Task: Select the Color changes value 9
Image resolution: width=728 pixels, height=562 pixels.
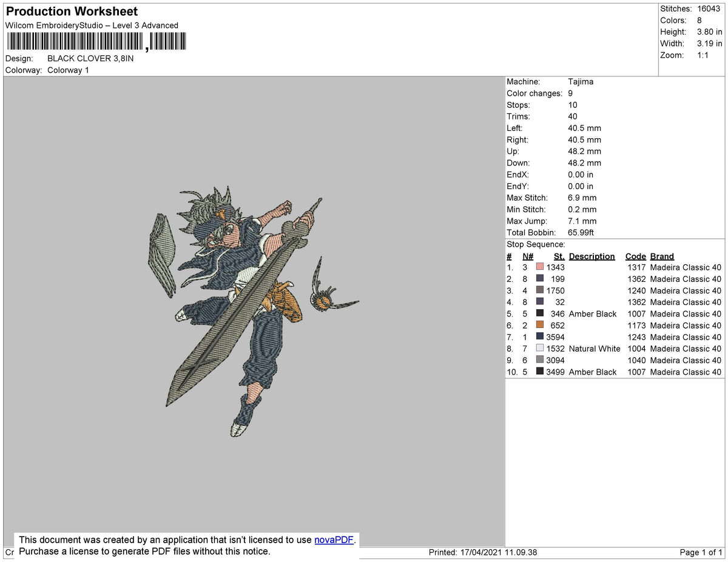Action: pyautogui.click(x=570, y=93)
